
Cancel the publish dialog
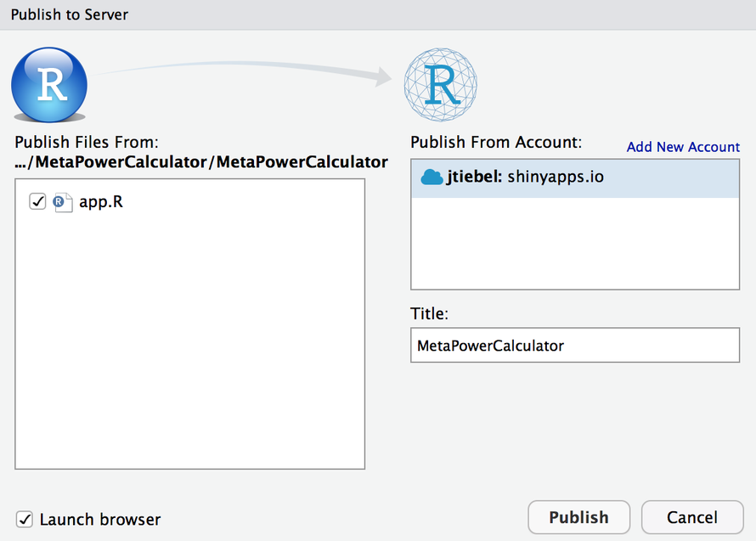click(692, 517)
